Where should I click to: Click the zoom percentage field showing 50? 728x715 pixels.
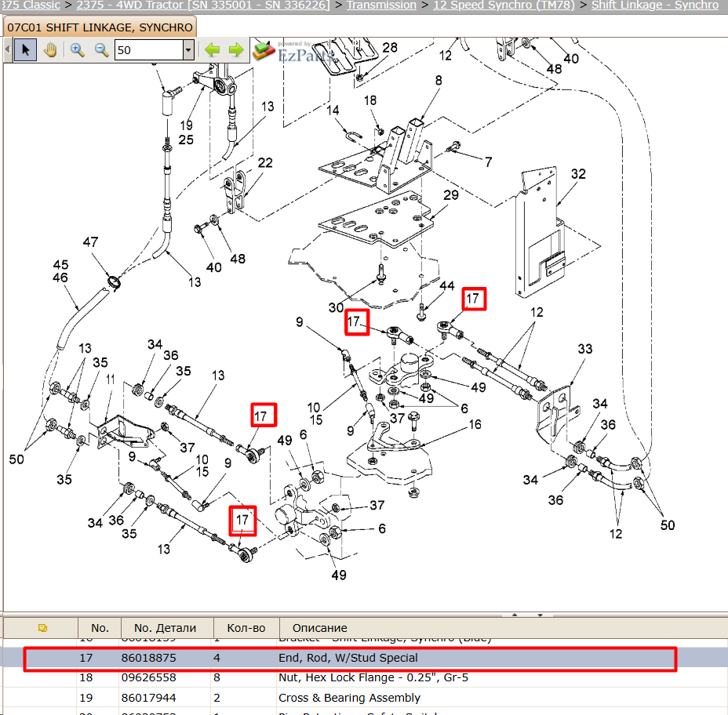[149, 49]
